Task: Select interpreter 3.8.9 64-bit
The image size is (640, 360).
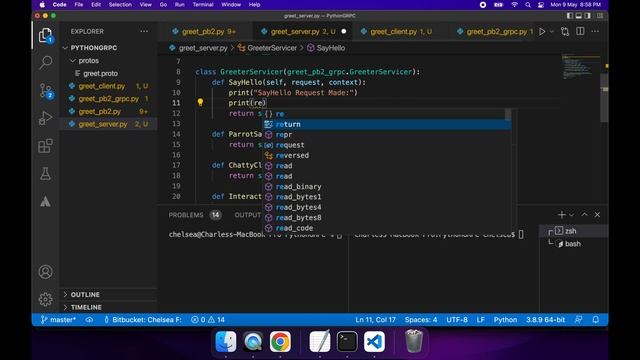Action: [545, 320]
